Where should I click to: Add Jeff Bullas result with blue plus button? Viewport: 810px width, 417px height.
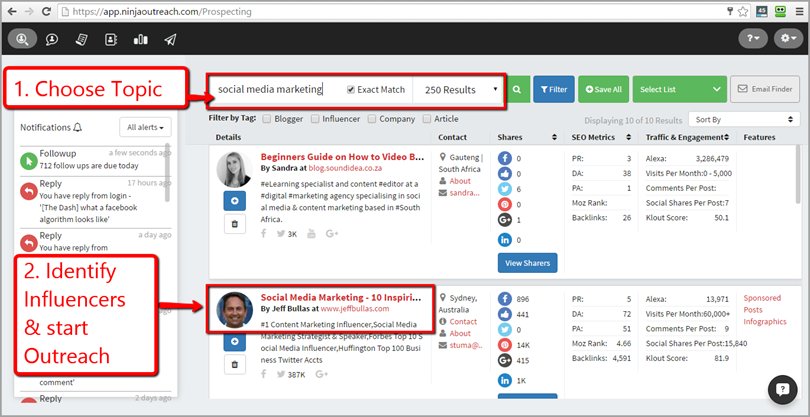(235, 341)
